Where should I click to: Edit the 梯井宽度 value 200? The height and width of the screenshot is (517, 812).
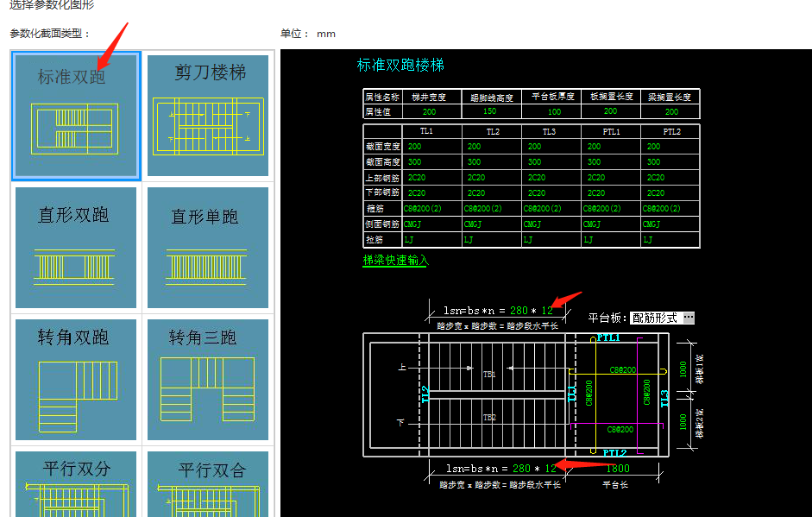point(430,112)
